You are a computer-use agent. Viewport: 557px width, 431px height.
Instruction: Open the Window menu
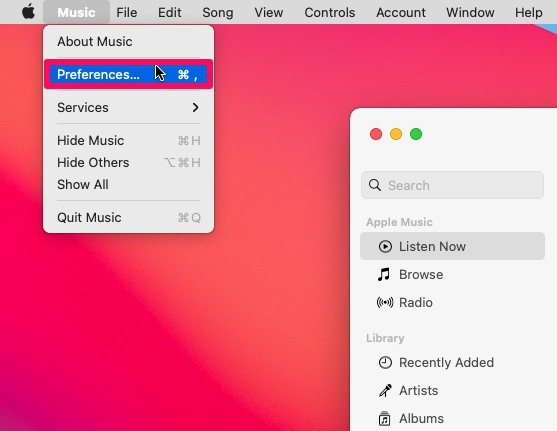[x=470, y=12]
